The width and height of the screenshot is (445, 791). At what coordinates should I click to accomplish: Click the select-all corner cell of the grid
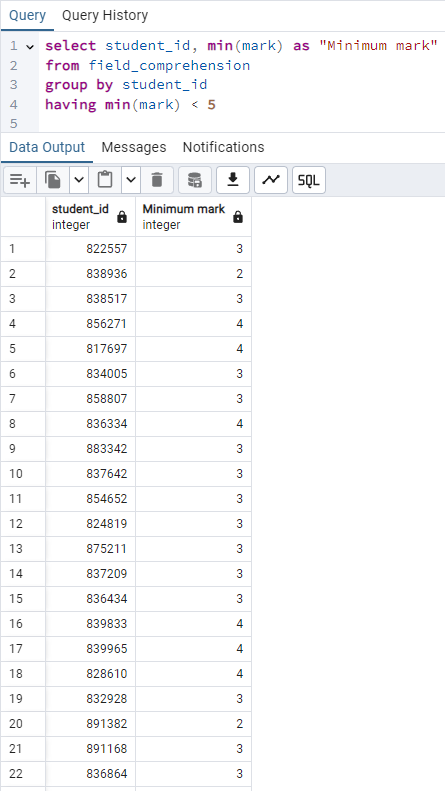(23, 217)
